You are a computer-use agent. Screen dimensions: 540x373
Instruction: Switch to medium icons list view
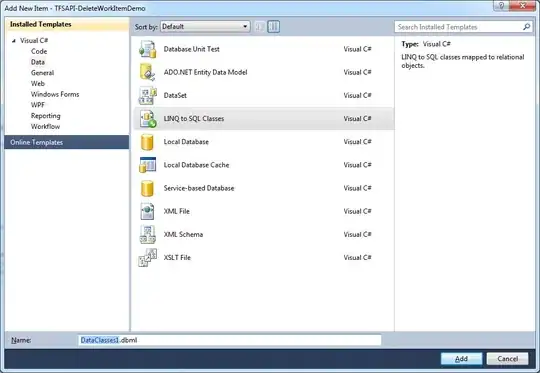[274, 27]
